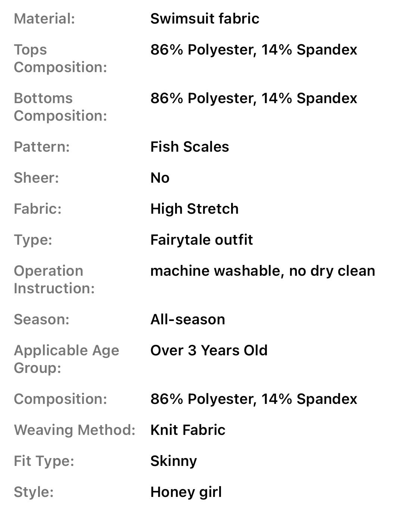420x507 pixels.
Task: Click the 'Skinny' fit type value
Action: click(x=174, y=461)
